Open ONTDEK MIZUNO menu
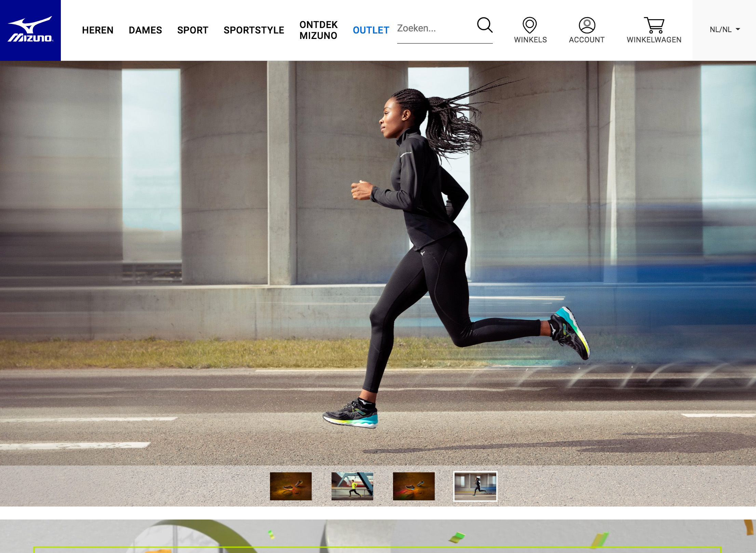 (x=318, y=30)
